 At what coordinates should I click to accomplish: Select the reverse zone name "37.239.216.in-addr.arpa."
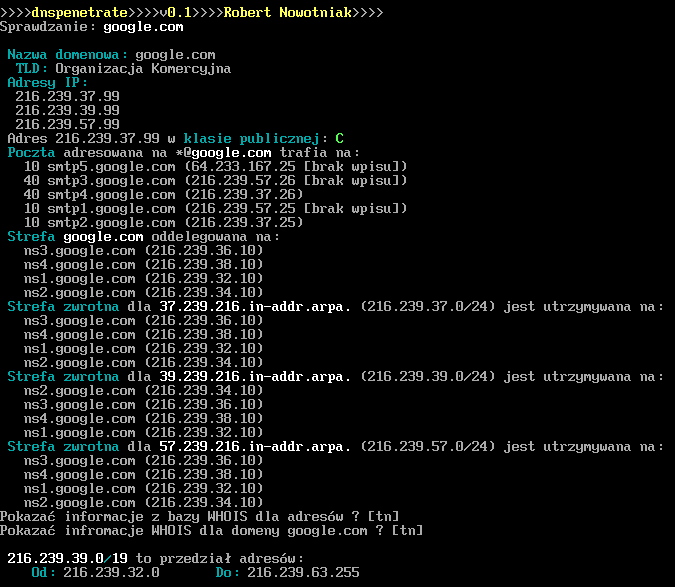[255, 306]
